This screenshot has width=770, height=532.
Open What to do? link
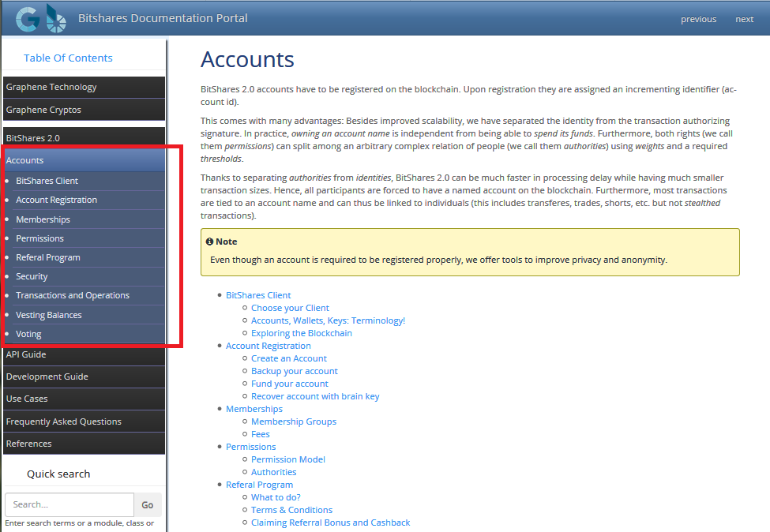(x=276, y=497)
